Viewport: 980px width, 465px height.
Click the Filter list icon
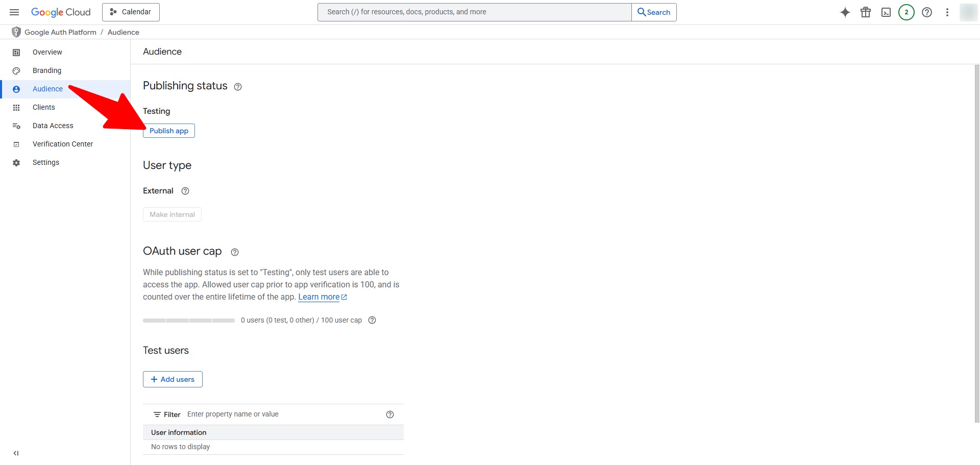157,414
